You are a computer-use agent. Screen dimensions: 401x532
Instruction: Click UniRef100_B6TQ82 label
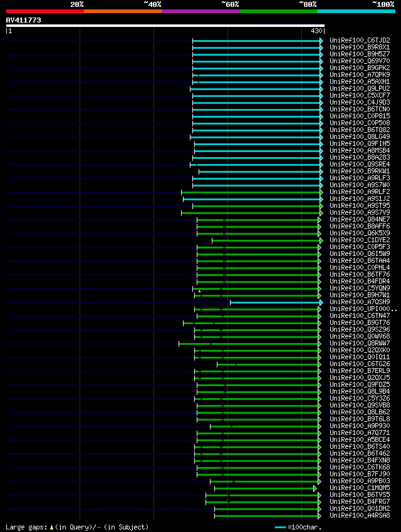(x=360, y=130)
